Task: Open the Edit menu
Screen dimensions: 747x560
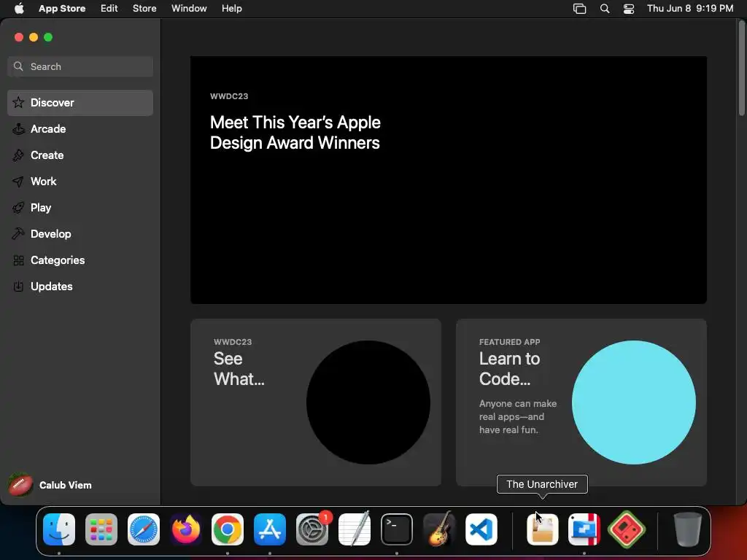Action: pyautogui.click(x=109, y=9)
